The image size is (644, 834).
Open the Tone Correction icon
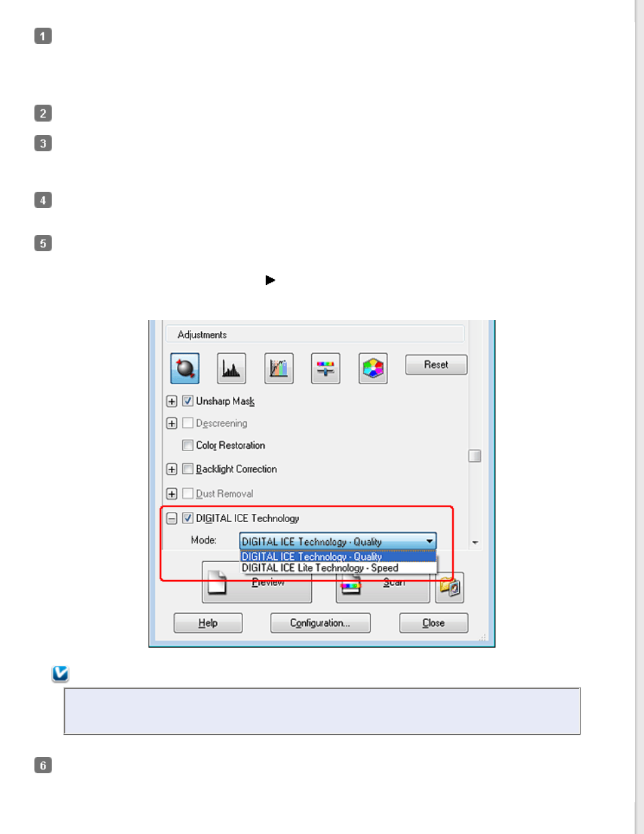tap(279, 368)
